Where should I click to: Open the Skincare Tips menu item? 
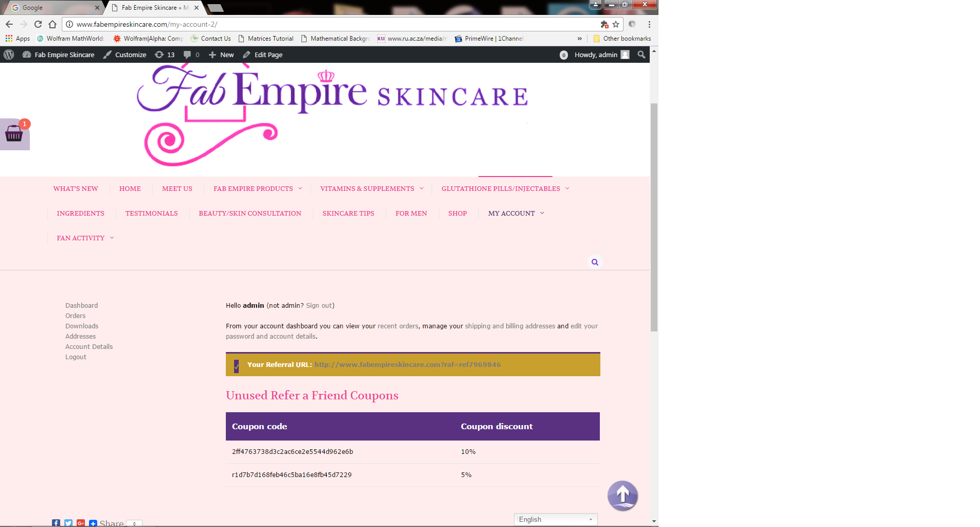[348, 213]
